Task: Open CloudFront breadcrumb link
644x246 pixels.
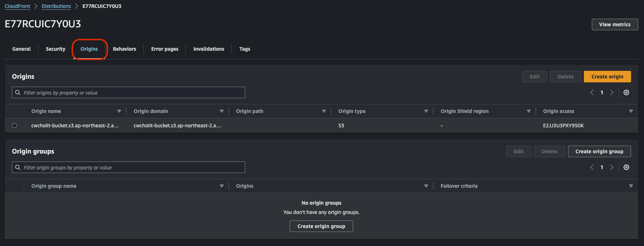Action: coord(17,6)
